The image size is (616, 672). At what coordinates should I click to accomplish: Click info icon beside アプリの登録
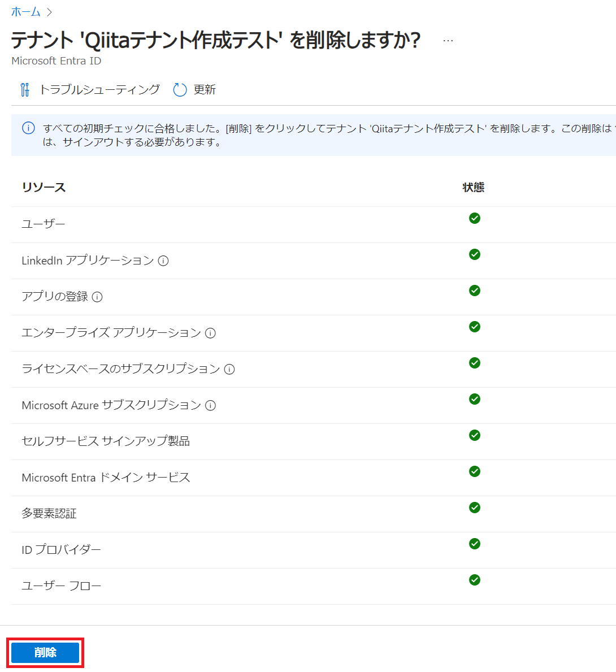pos(97,297)
